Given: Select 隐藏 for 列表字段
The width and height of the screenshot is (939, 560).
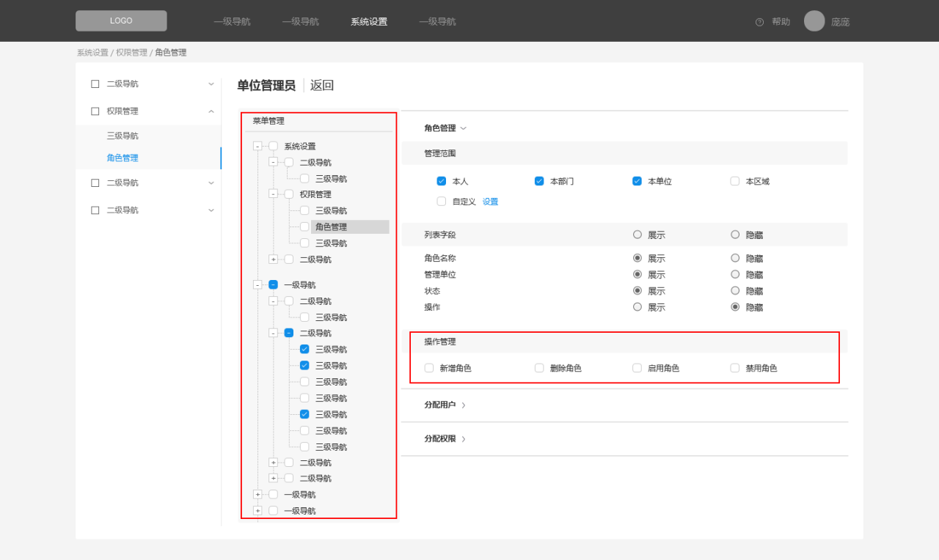Looking at the screenshot, I should pyautogui.click(x=734, y=235).
